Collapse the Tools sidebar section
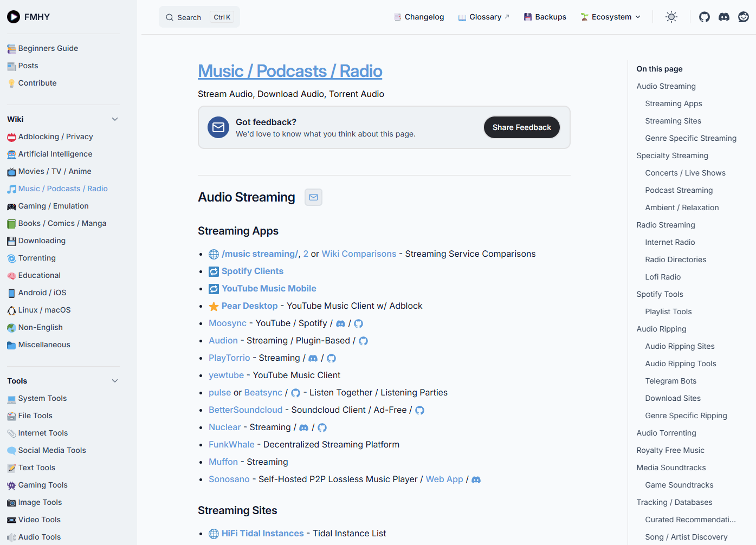This screenshot has height=545, width=756. [114, 381]
